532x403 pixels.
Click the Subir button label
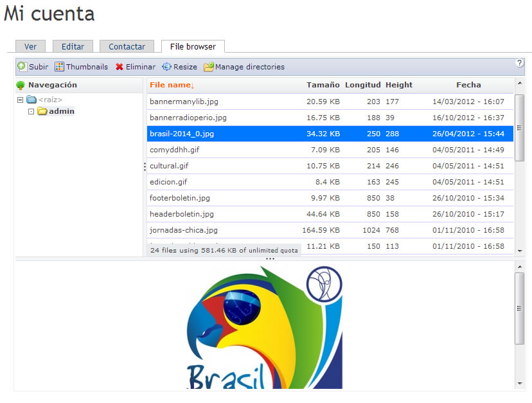click(x=39, y=67)
